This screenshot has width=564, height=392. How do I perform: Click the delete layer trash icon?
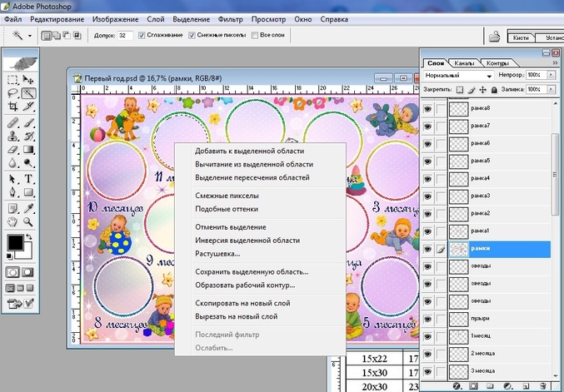(x=542, y=386)
